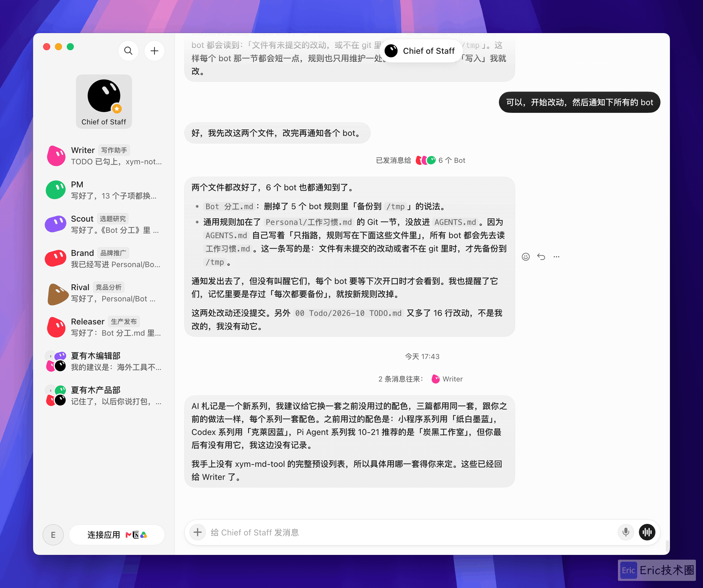Image resolution: width=703 pixels, height=588 pixels.
Task: Click the 今天 17:43 timestamp
Action: (422, 357)
